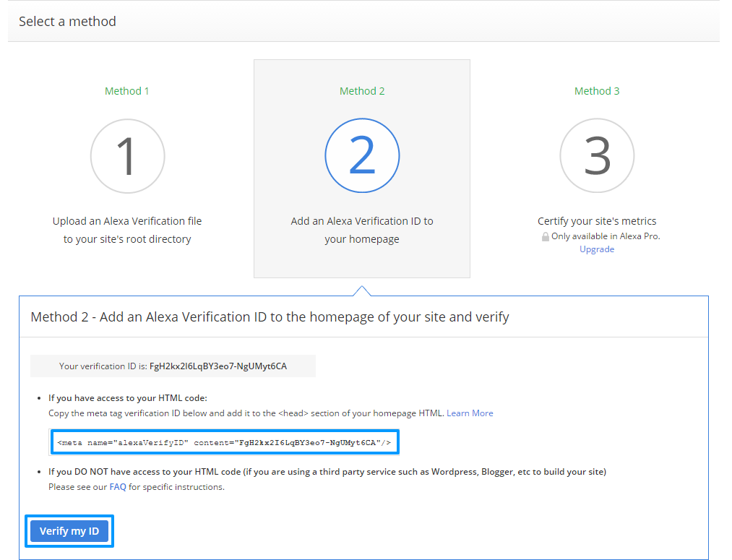Choose the Method 2 heading label
Screen dimensions: 732x560
362,91
